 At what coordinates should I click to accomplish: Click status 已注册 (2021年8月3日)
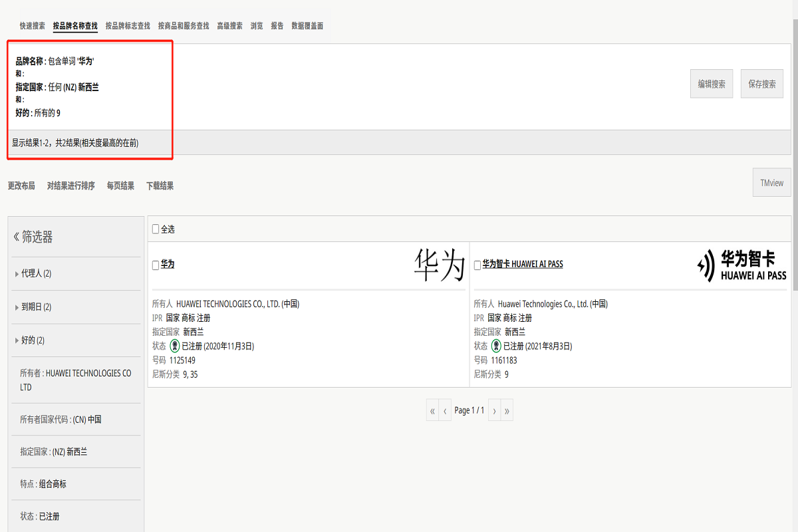pyautogui.click(x=537, y=346)
